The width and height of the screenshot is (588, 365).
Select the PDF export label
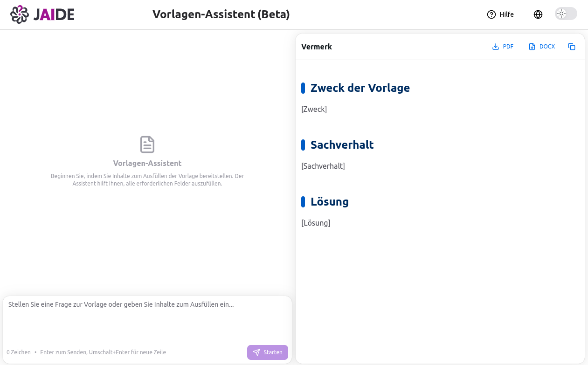click(508, 46)
